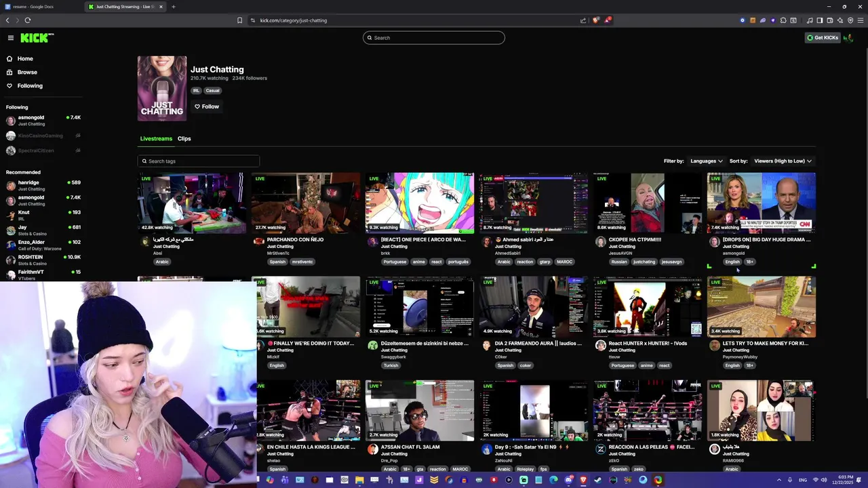
Task: Reload the page
Action: 28,20
